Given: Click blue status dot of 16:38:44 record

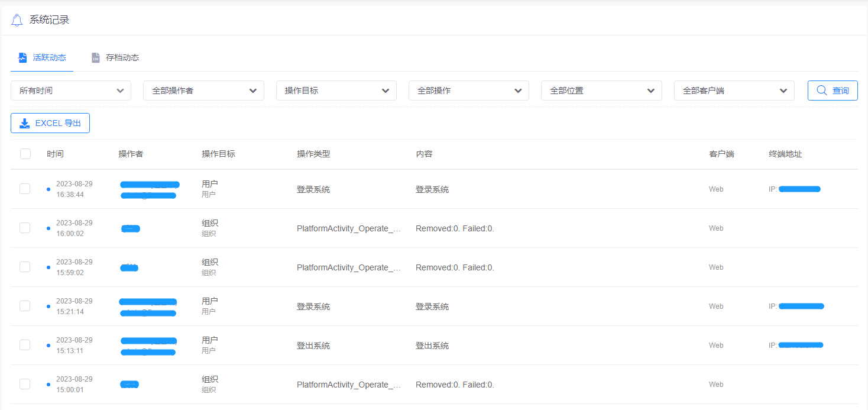Looking at the screenshot, I should click(48, 189).
